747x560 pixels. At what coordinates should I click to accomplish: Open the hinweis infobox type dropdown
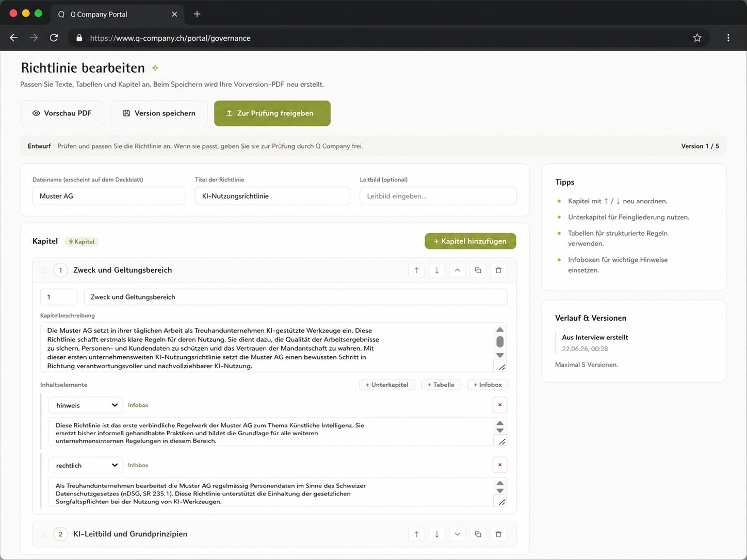click(x=86, y=405)
